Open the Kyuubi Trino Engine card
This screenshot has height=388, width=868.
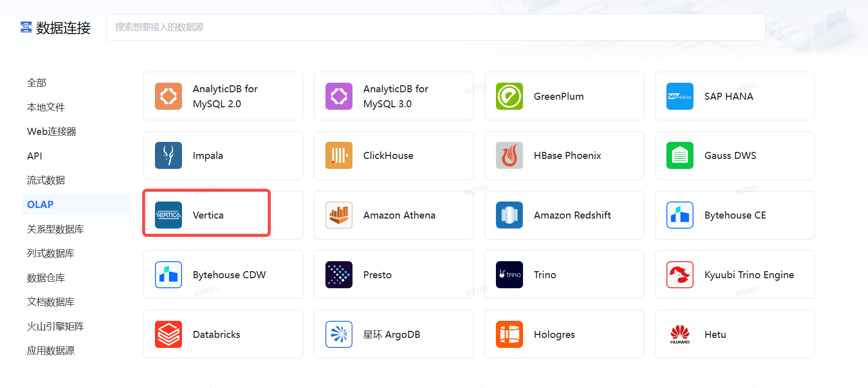735,275
